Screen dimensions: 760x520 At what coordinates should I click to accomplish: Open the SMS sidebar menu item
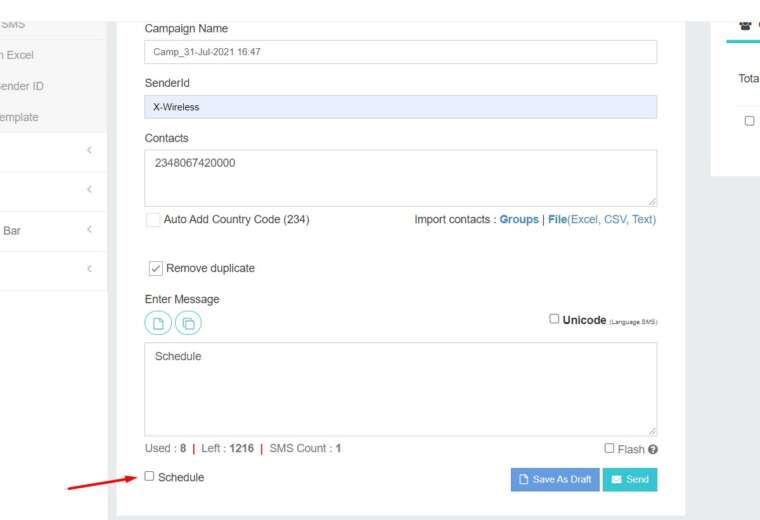click(13, 25)
